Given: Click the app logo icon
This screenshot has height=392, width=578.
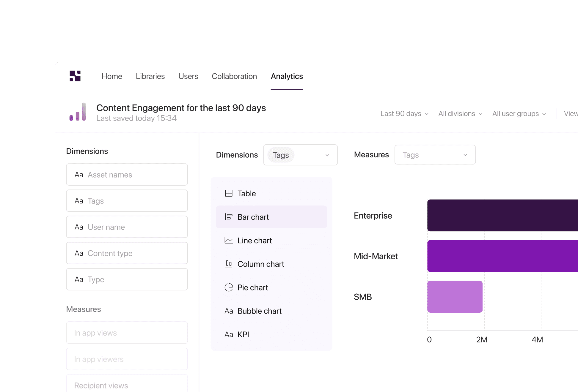Looking at the screenshot, I should [75, 76].
